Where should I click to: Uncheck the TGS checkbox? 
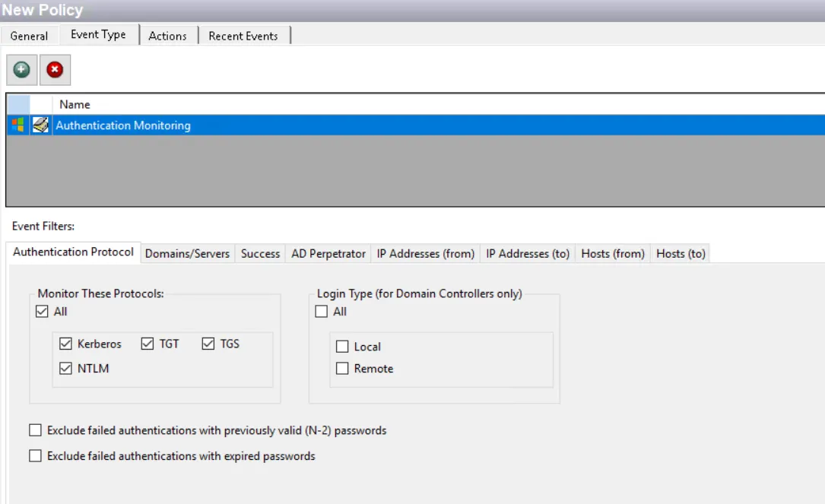coord(208,344)
